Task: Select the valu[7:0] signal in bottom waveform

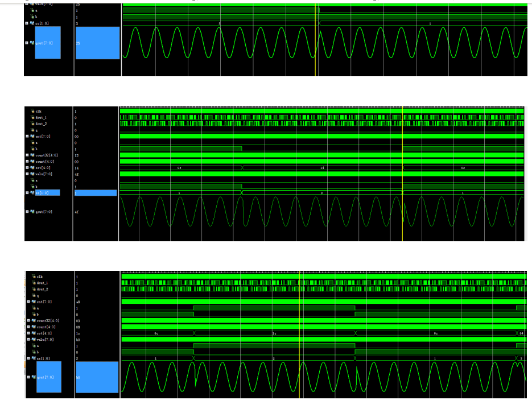Action: coord(46,340)
